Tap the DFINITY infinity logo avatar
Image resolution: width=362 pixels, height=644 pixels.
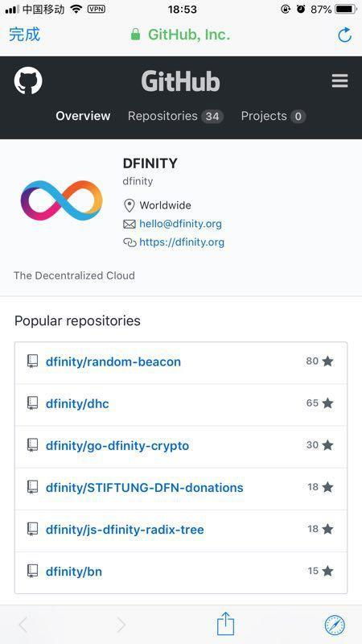coord(62,200)
